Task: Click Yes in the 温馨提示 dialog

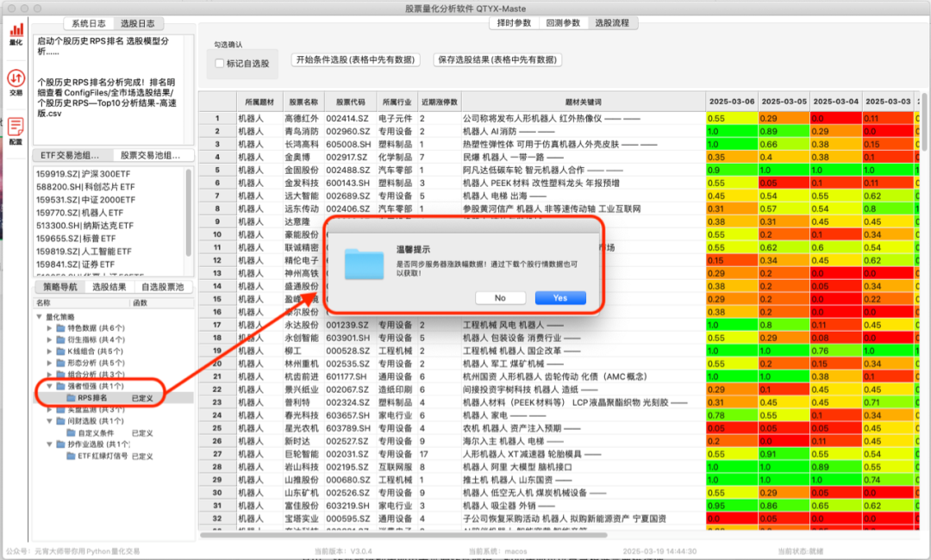Action: tap(560, 298)
